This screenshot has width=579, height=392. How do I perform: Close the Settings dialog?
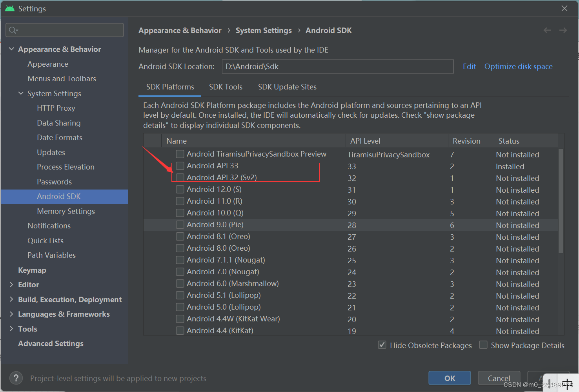(564, 8)
